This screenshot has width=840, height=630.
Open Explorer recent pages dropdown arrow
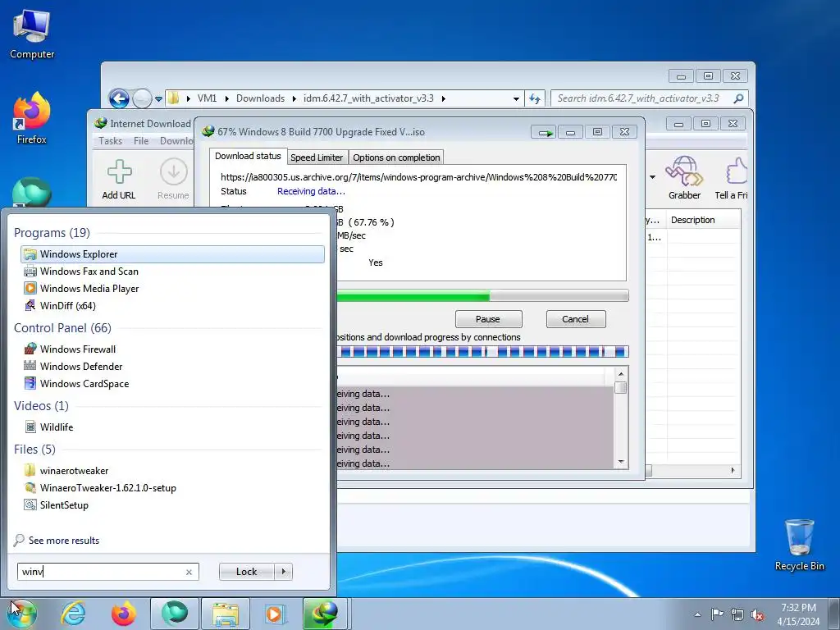tap(158, 99)
